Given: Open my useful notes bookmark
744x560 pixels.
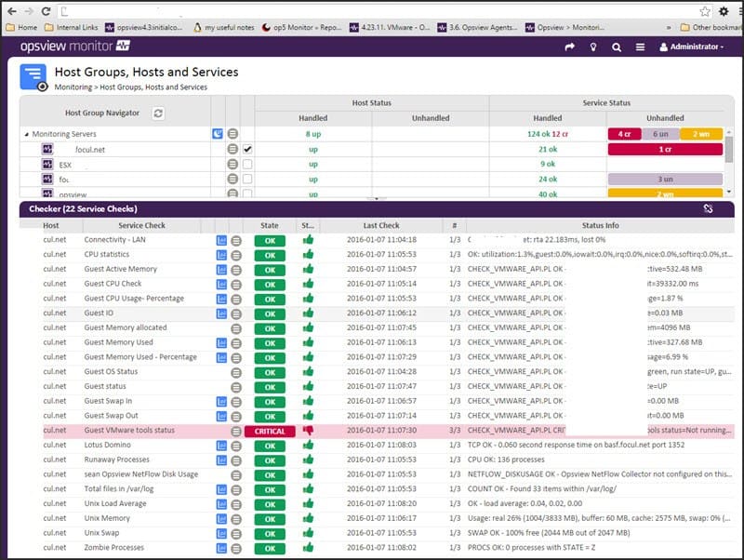Looking at the screenshot, I should tap(224, 28).
